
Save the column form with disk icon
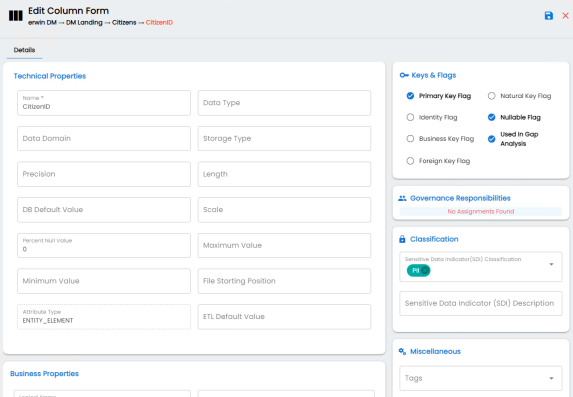pyautogui.click(x=549, y=16)
